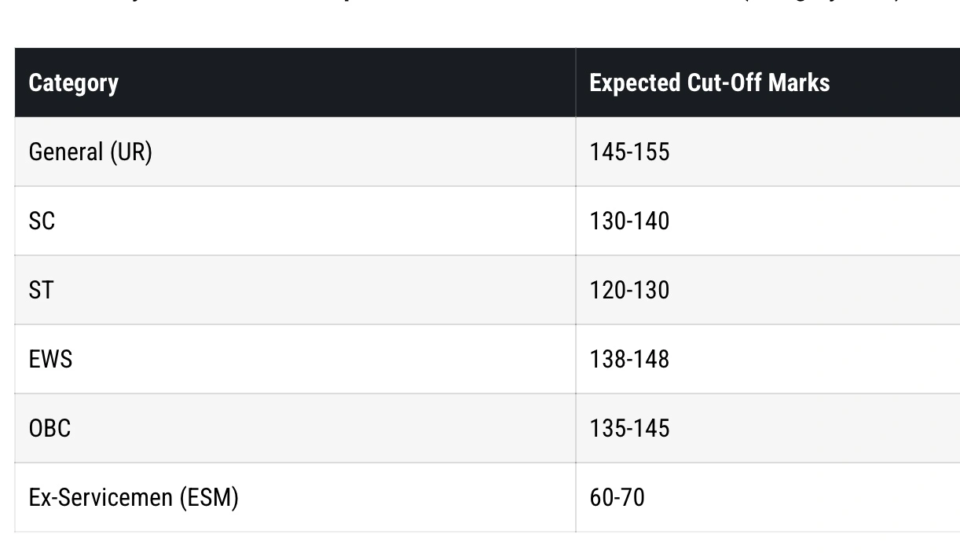Select the OBC category cell
The image size is (960, 560).
(49, 428)
